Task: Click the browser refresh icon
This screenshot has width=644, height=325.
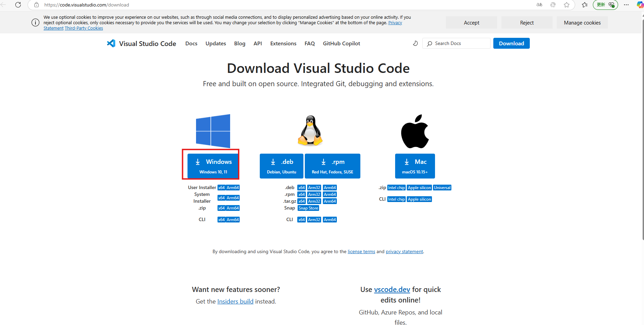Action: pos(18,5)
